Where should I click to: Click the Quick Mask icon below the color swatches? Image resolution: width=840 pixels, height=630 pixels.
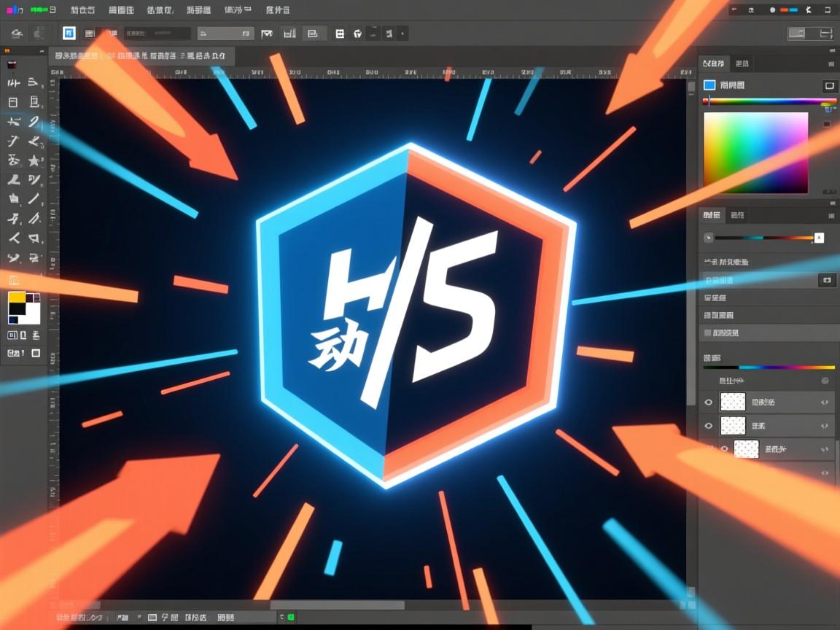(x=12, y=335)
